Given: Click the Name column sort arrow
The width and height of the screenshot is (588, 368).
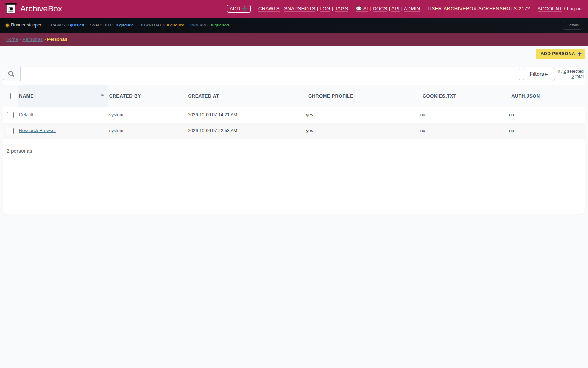Looking at the screenshot, I should click(102, 95).
